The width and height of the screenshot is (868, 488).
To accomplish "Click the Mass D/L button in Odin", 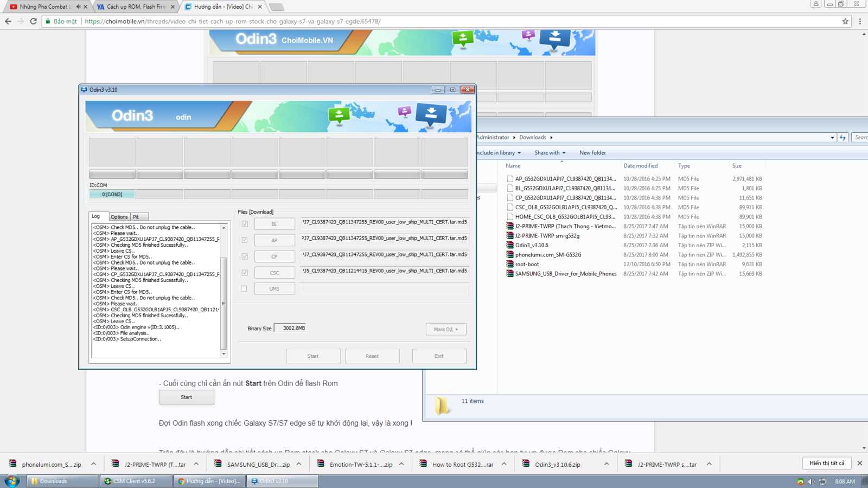I will [446, 329].
